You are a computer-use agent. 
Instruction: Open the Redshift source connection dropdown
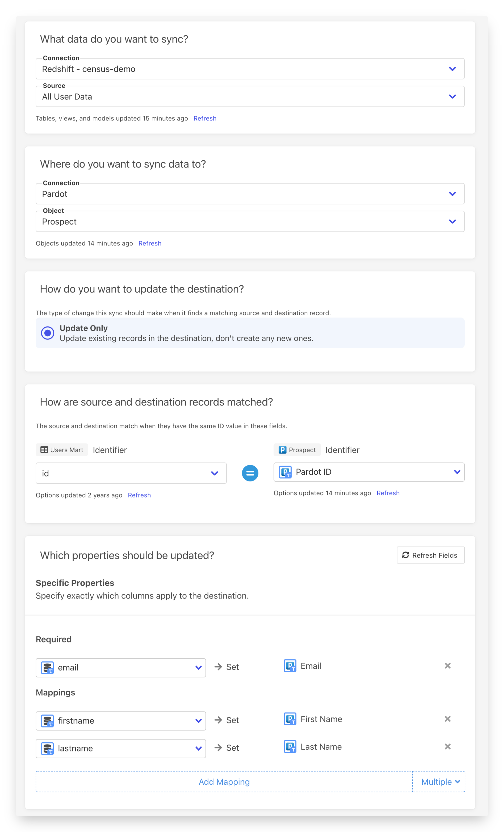tap(250, 69)
